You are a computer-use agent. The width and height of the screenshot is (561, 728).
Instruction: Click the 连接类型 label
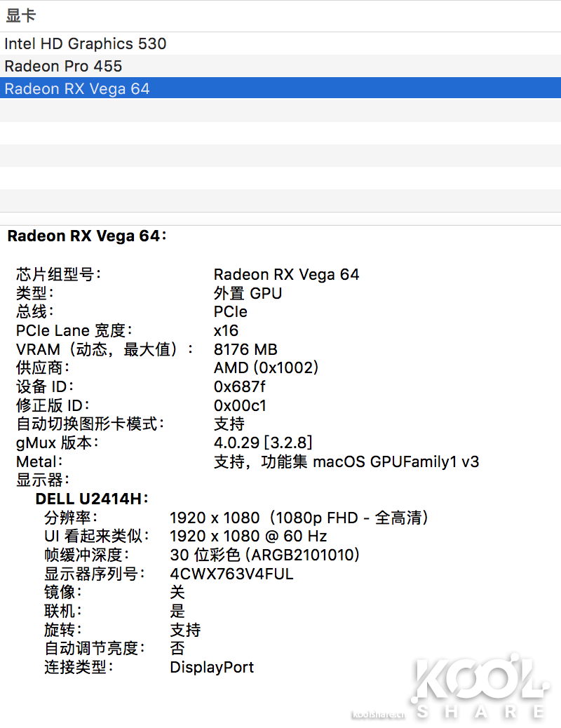click(79, 667)
